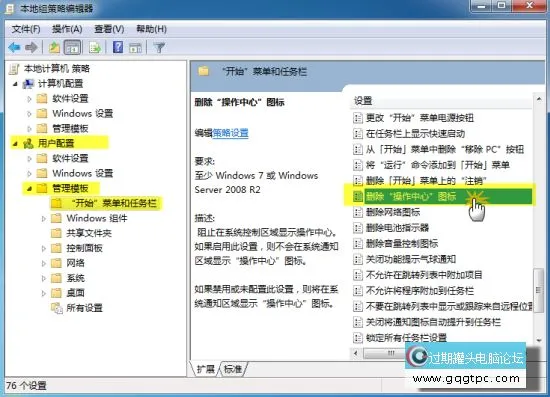Click the Show/Hide action pane icon
The height and width of the screenshot is (397, 550).
[x=135, y=48]
